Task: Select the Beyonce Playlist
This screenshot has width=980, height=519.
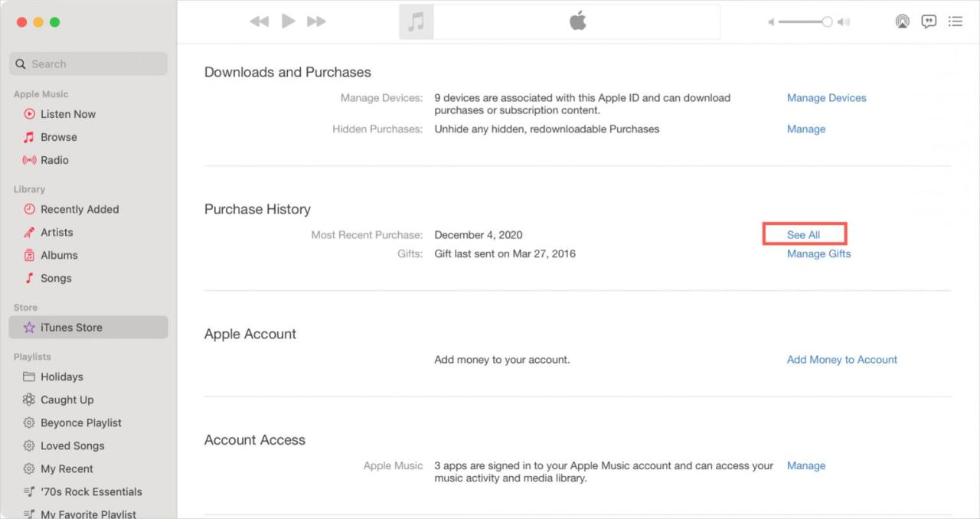Action: 80,423
